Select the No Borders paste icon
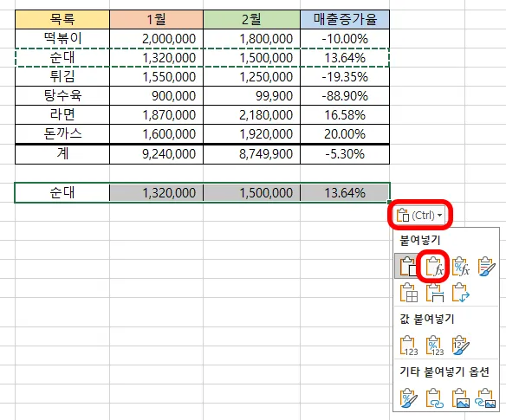The height and width of the screenshot is (420, 506). 409,293
